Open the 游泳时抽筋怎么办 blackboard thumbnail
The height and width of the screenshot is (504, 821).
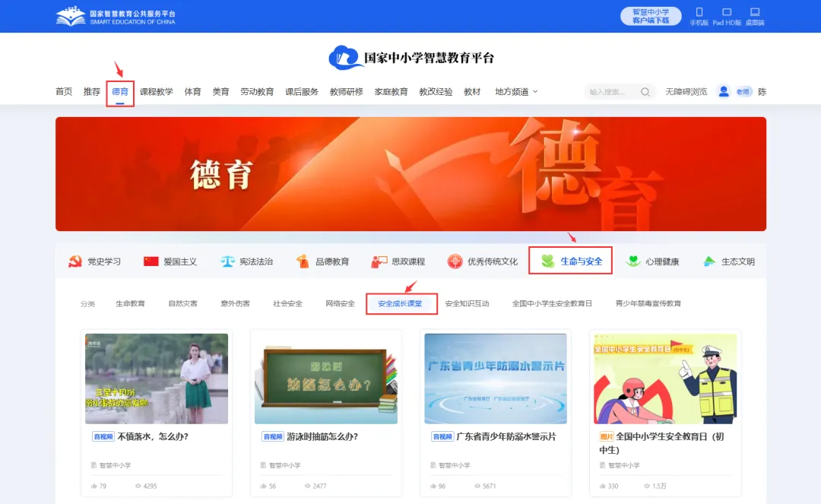325,379
